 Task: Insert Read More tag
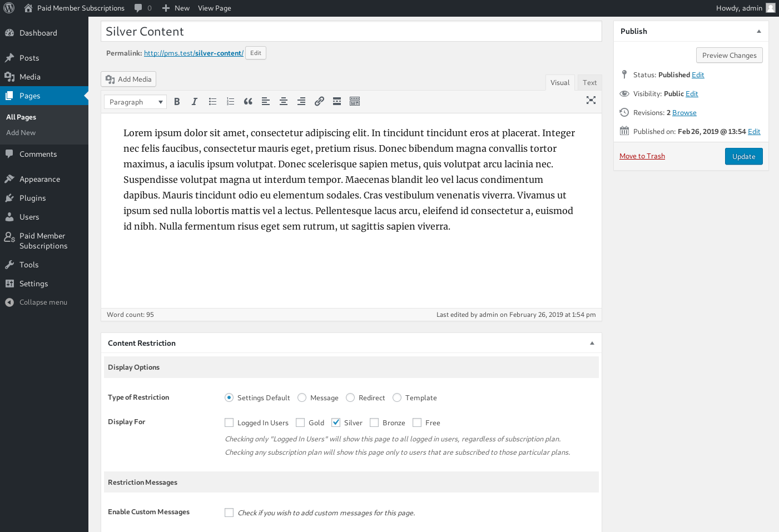(337, 102)
